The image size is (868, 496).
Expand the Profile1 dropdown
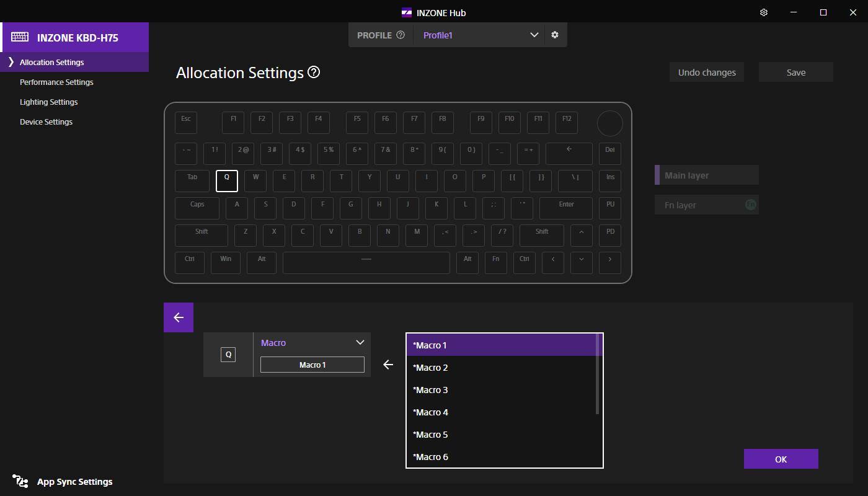[x=534, y=35]
